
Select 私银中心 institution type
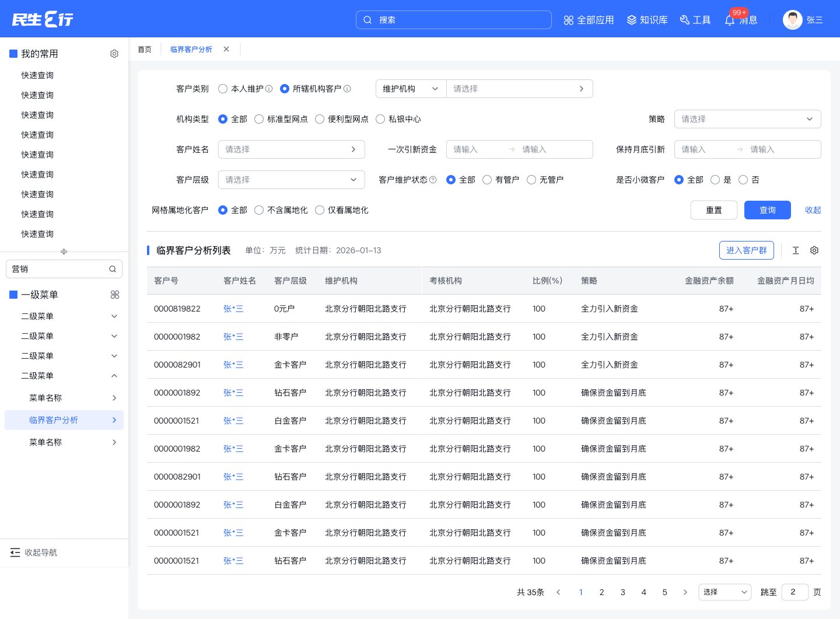(380, 119)
